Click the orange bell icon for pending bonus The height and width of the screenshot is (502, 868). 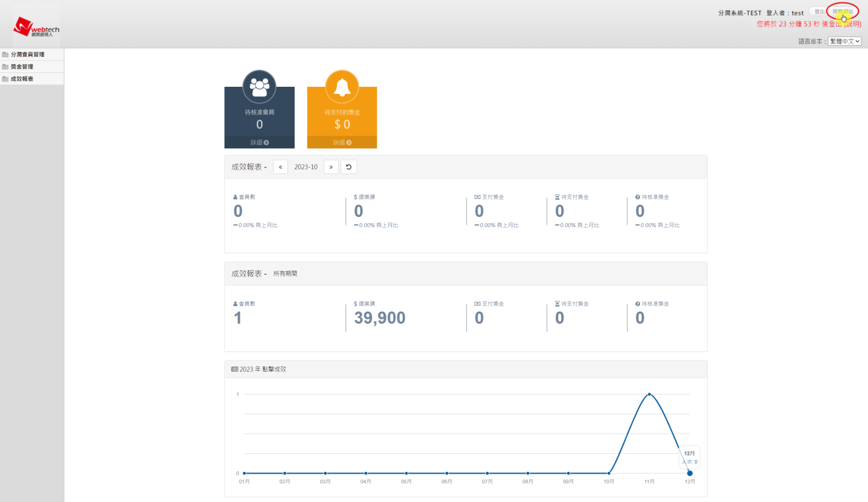342,87
